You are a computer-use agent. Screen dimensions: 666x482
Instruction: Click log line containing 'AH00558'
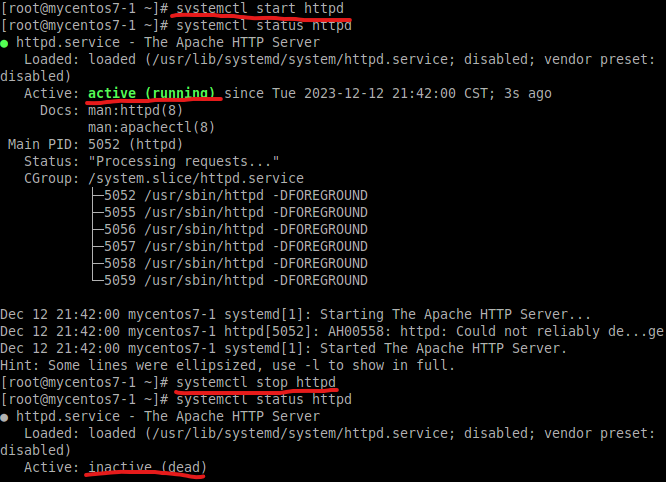332,331
